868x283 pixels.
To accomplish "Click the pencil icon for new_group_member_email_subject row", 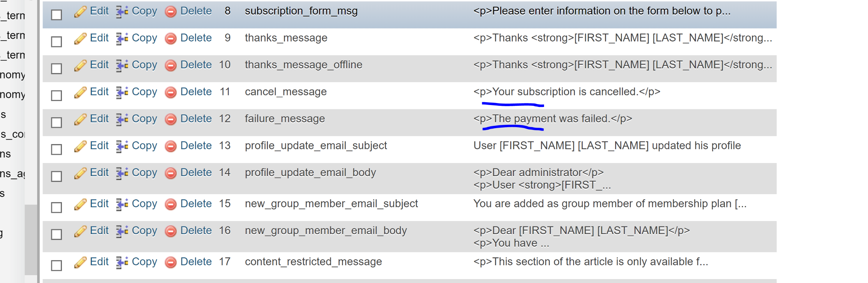I will click(x=80, y=204).
